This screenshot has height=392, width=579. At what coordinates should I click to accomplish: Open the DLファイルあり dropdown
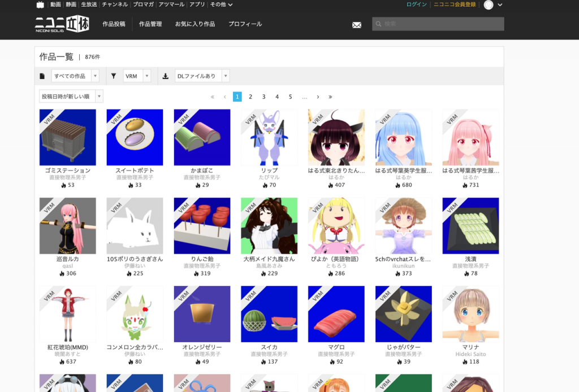202,76
